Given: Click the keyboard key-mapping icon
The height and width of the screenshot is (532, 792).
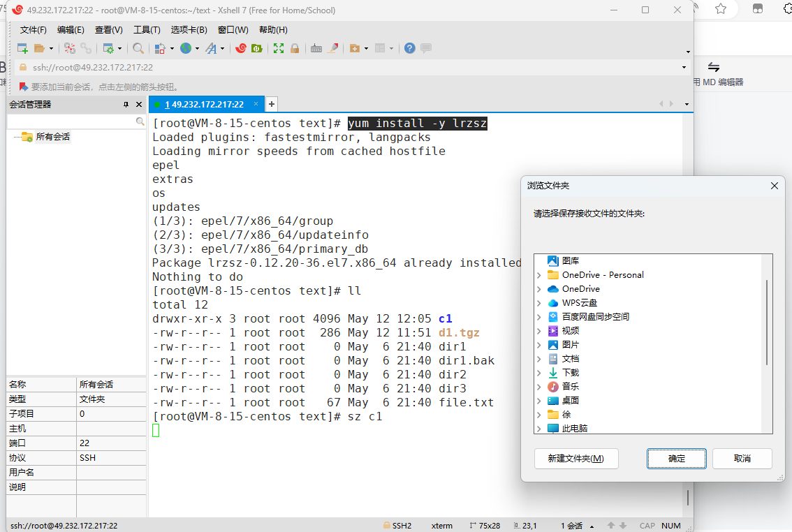Looking at the screenshot, I should pyautogui.click(x=316, y=48).
